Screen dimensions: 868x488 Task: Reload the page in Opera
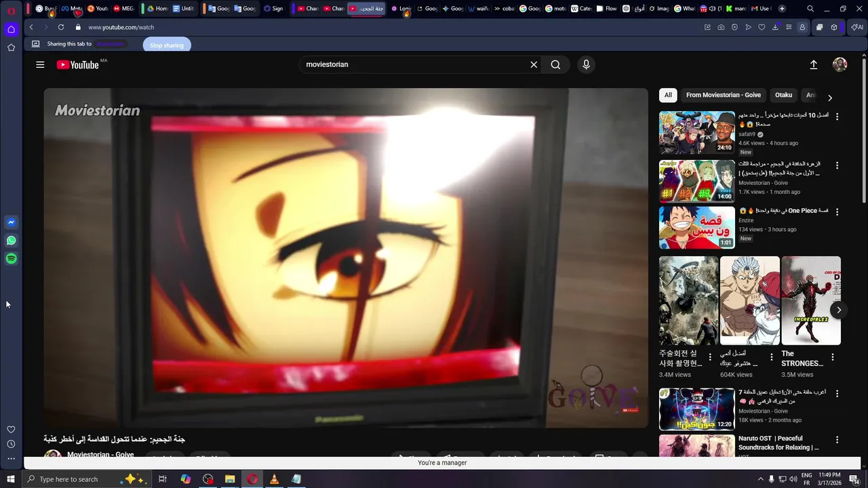[61, 27]
